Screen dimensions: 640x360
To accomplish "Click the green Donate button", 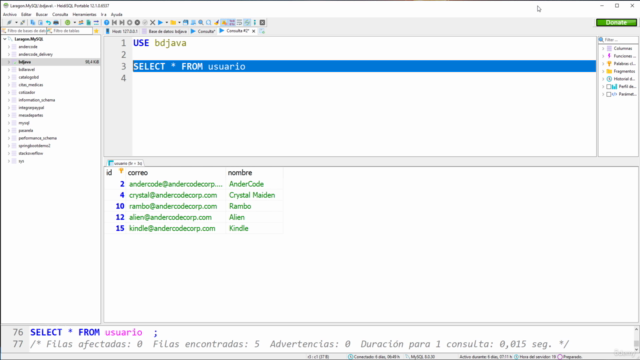I will [616, 22].
